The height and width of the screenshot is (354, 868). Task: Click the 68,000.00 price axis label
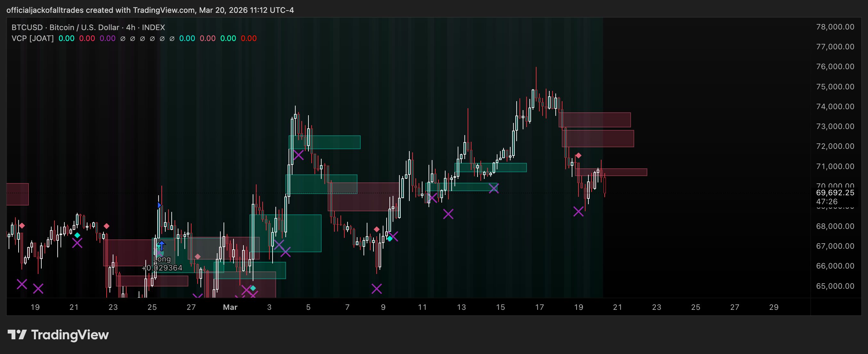(x=835, y=226)
